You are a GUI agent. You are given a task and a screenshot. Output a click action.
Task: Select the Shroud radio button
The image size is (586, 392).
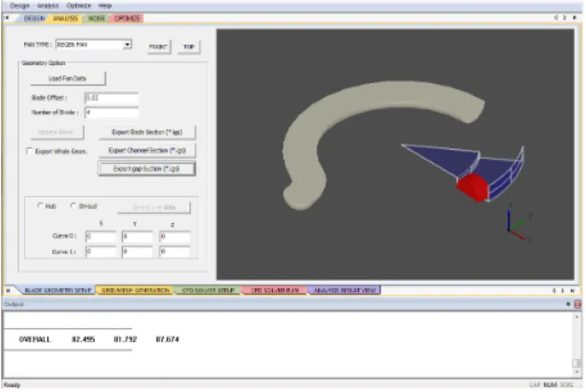(x=73, y=205)
